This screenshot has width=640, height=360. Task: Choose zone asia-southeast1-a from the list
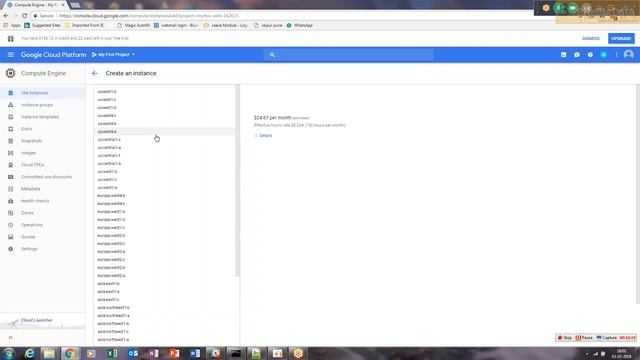click(x=164, y=316)
